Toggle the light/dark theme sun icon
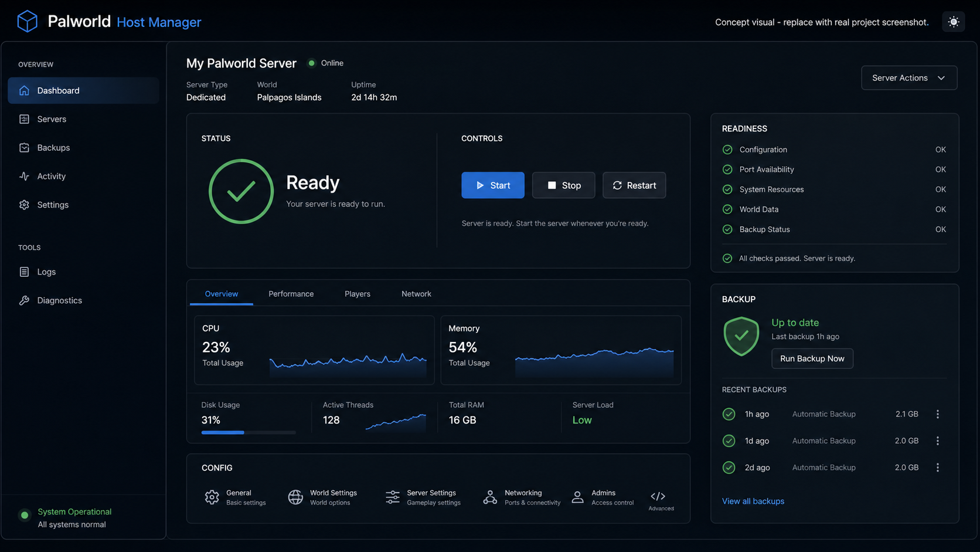Screen dimensions: 980x552 pyautogui.click(x=954, y=22)
